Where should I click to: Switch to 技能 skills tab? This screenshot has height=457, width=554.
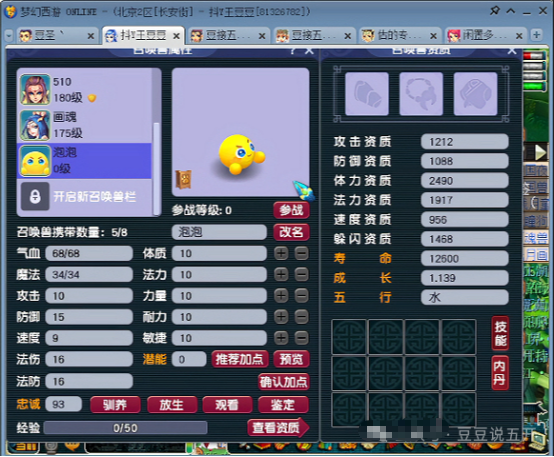pos(500,333)
